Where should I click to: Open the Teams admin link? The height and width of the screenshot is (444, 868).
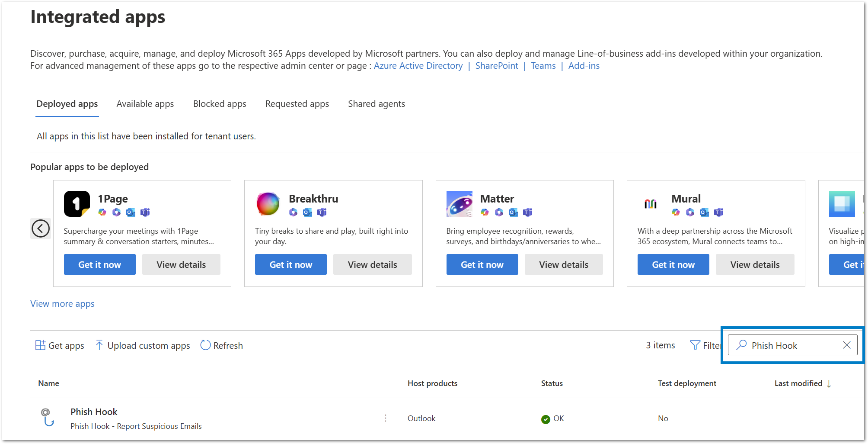pyautogui.click(x=543, y=66)
